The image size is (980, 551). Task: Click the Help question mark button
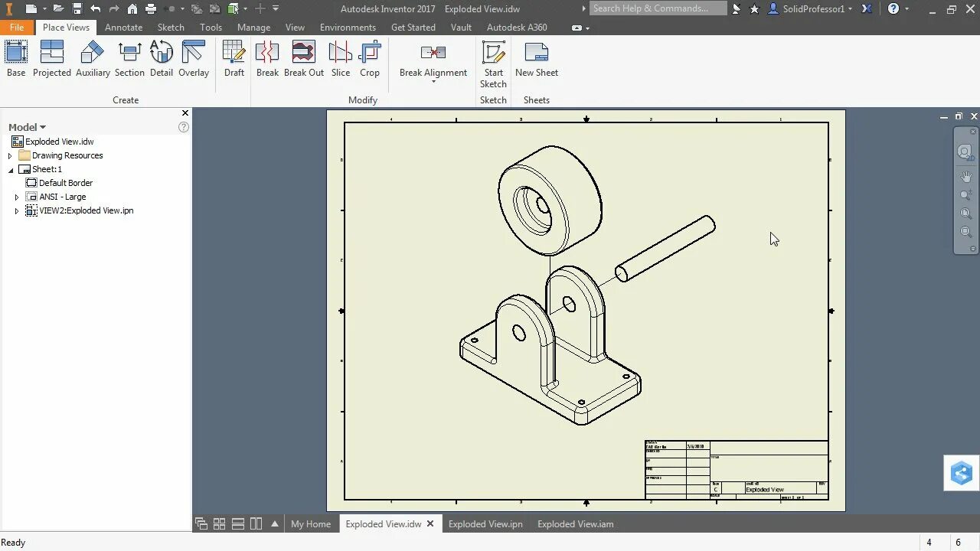click(893, 8)
